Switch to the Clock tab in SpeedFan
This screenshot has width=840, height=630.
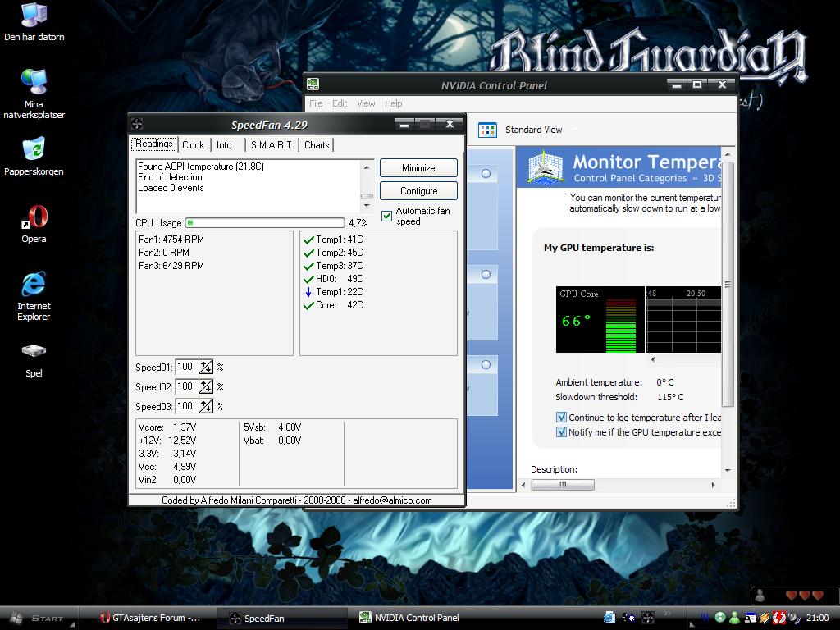[193, 144]
